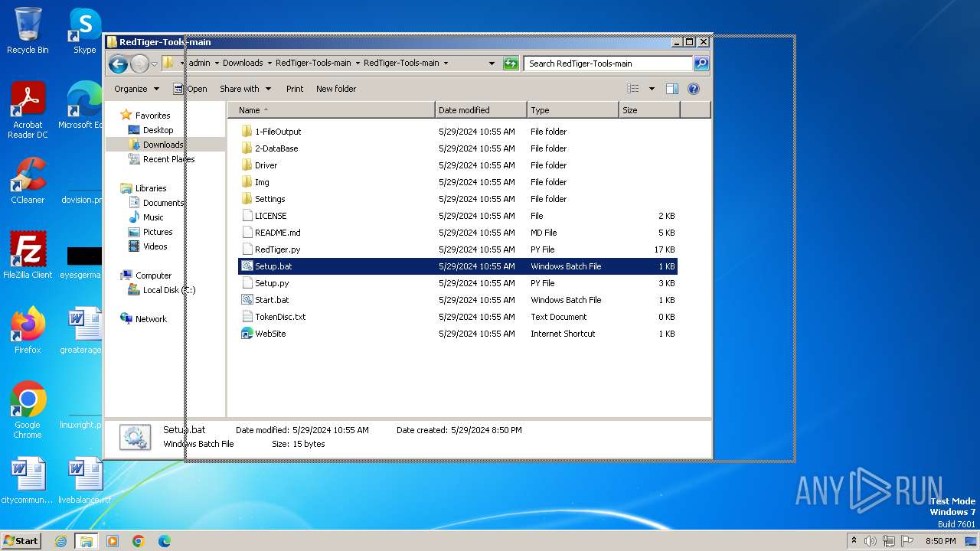Viewport: 980px width, 551px height.
Task: Select Computer in the navigation pane
Action: pos(153,275)
